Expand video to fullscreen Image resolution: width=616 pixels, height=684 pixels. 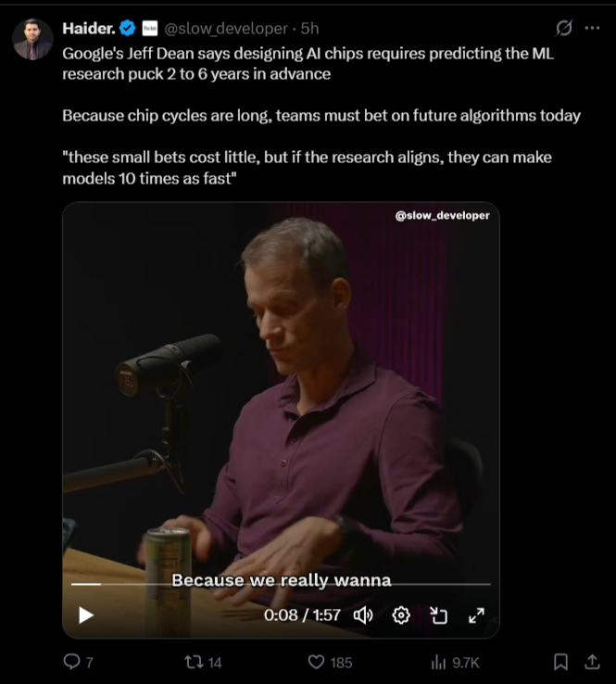(476, 615)
